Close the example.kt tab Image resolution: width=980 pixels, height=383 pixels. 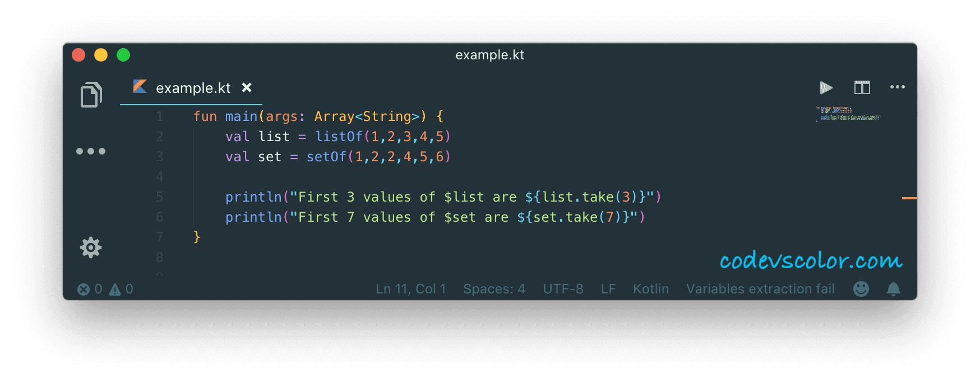pyautogui.click(x=247, y=87)
